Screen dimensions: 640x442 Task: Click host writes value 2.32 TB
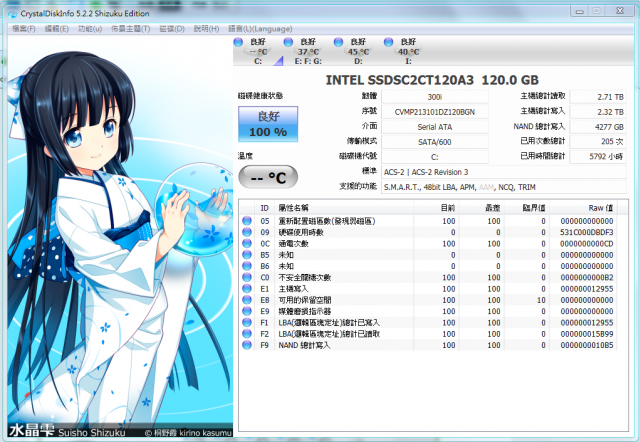point(598,112)
